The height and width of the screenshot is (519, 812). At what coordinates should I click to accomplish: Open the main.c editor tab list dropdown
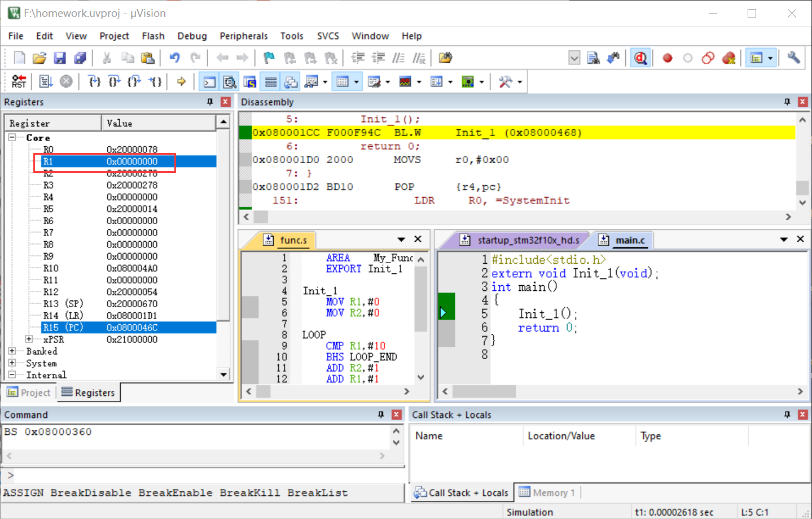pos(784,239)
